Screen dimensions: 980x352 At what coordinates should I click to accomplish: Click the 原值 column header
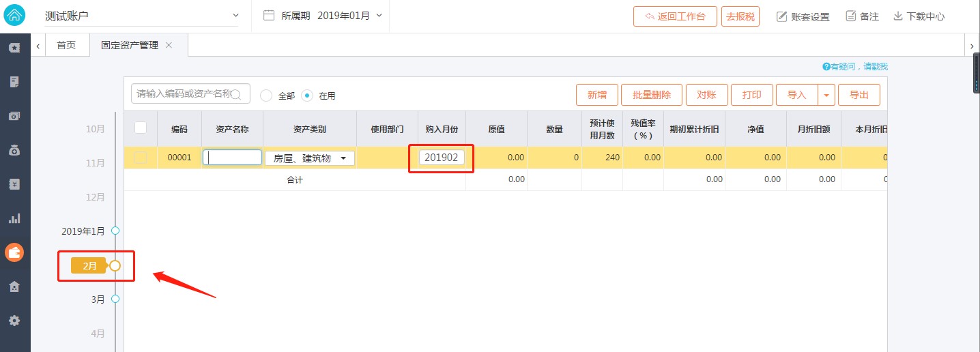pyautogui.click(x=496, y=128)
